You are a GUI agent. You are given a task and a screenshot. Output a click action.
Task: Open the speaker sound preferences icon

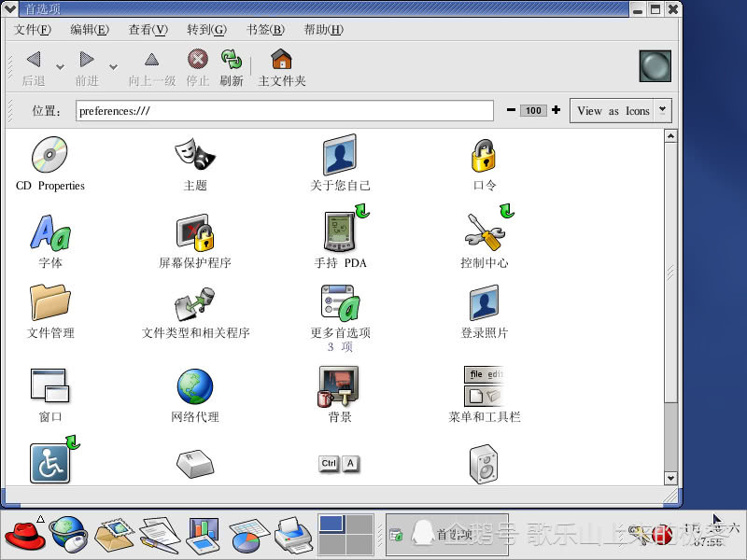pyautogui.click(x=484, y=464)
